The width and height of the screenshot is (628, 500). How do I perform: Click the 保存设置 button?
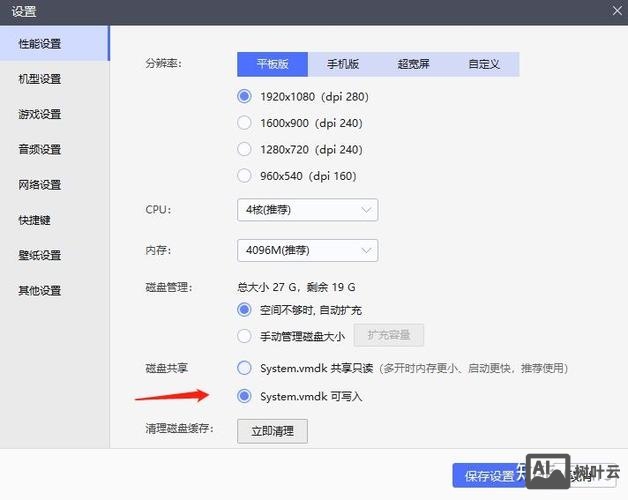pos(489,476)
